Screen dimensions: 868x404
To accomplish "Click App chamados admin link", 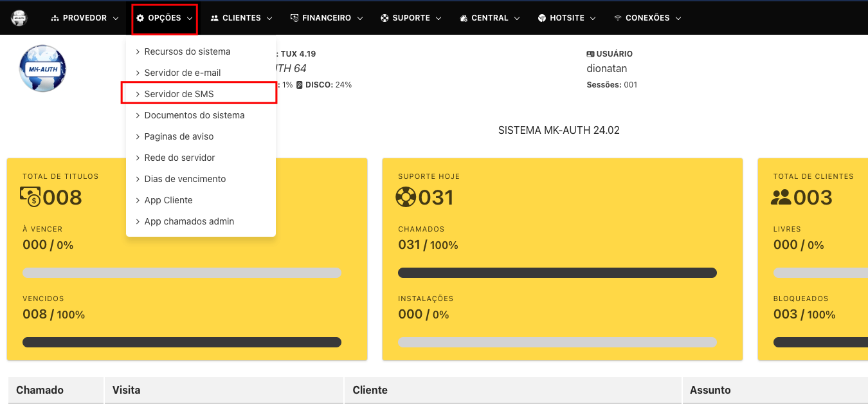I will (x=189, y=221).
